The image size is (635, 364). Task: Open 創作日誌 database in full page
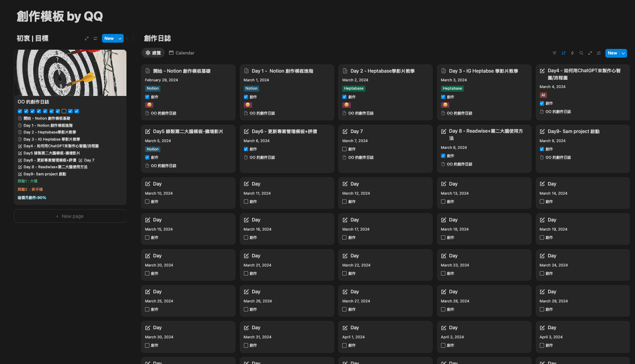590,53
